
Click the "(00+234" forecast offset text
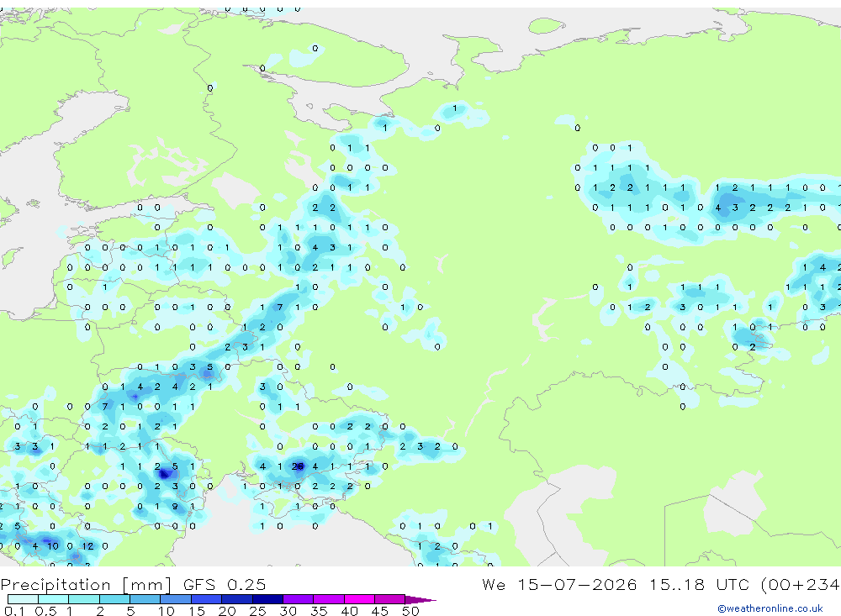[801, 584]
